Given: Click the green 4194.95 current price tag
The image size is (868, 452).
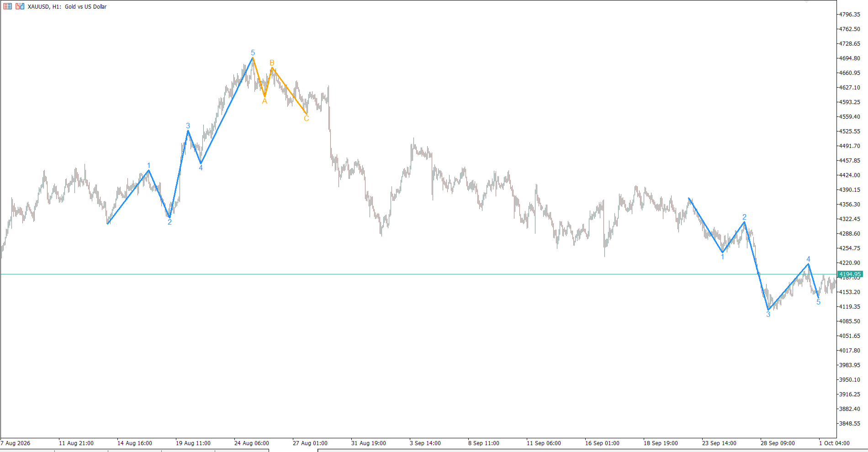Looking at the screenshot, I should point(850,274).
